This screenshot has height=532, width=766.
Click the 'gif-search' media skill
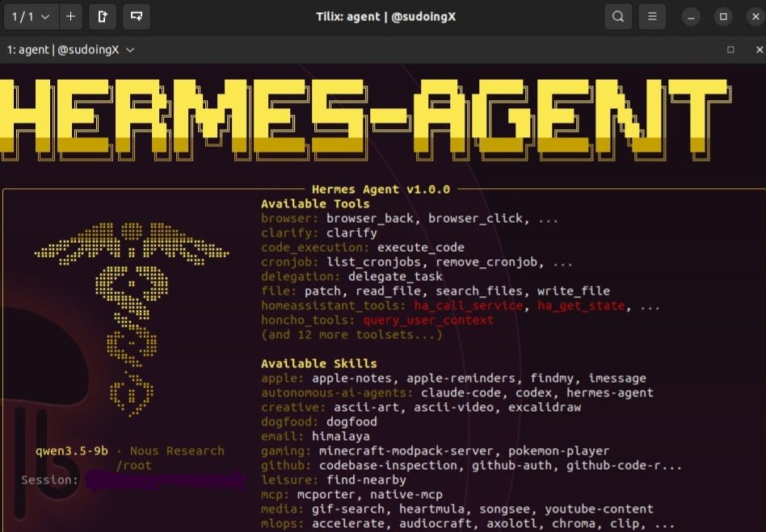347,509
